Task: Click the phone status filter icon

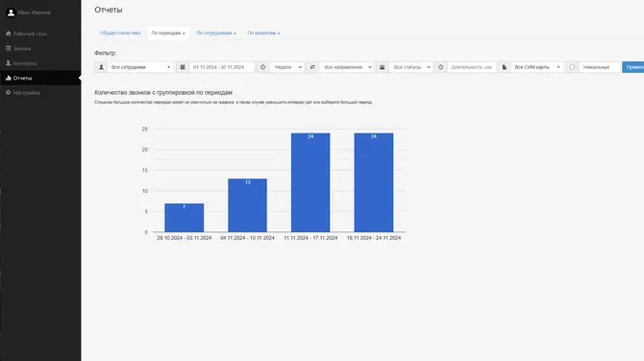Action: 383,67
